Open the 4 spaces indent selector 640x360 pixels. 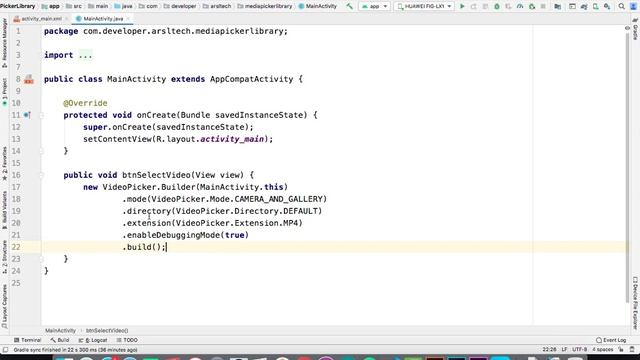tap(602, 350)
